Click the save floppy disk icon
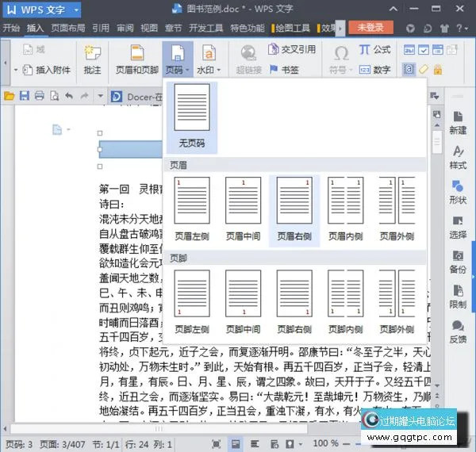The image size is (476, 452). (25, 96)
